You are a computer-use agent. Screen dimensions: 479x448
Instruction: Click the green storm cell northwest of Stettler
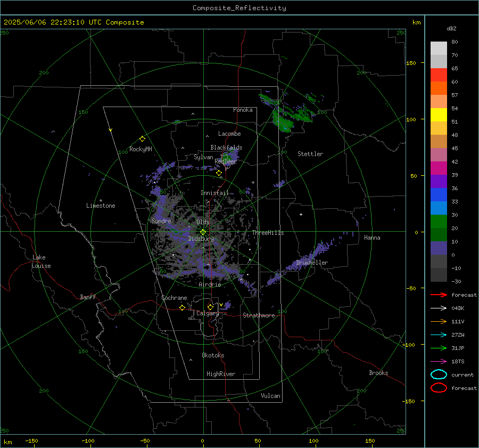point(284,123)
